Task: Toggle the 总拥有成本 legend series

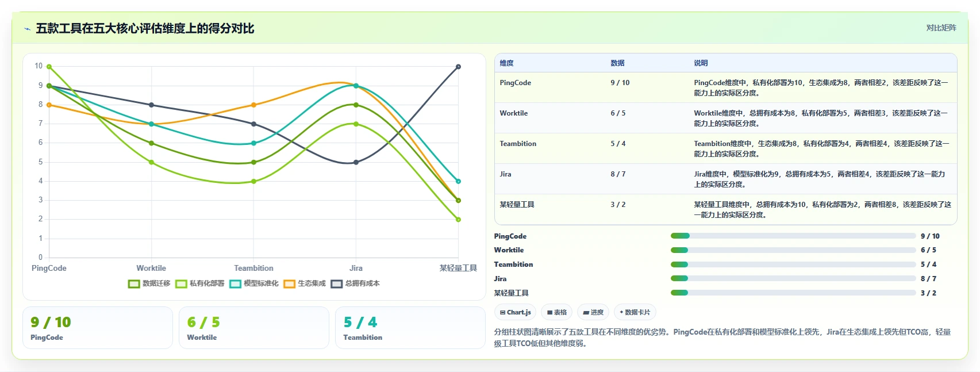Action: [355, 283]
